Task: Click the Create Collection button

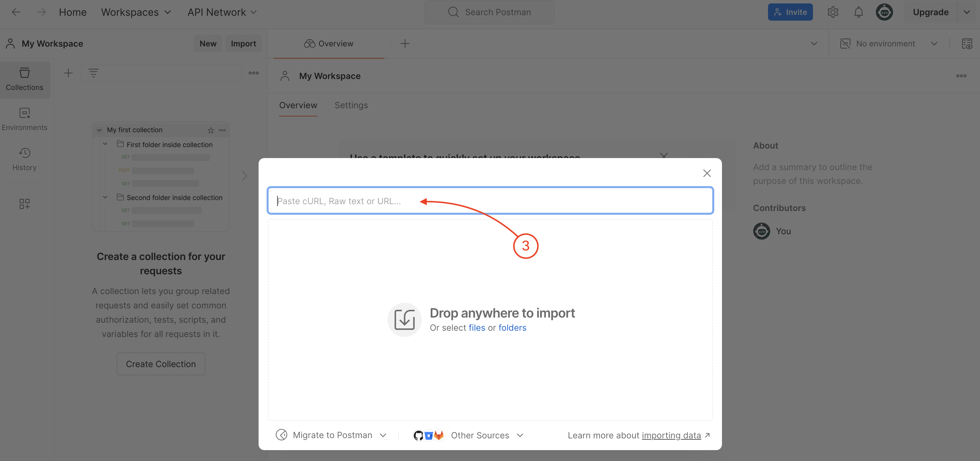Action: click(x=160, y=364)
